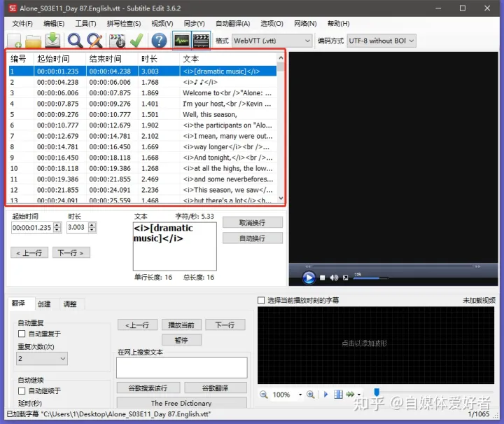The width and height of the screenshot is (504, 424).
Task: Open the 网络(N) menu
Action: (x=305, y=24)
